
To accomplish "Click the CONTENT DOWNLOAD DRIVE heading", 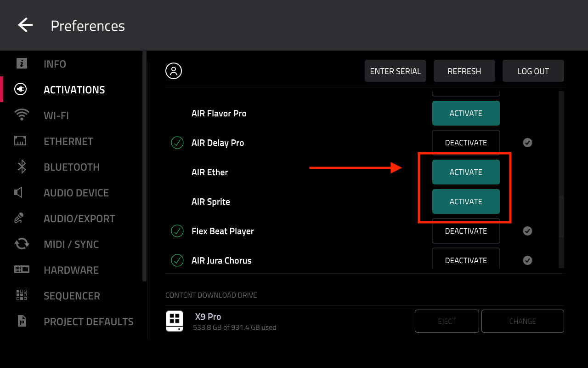I will pos(211,295).
